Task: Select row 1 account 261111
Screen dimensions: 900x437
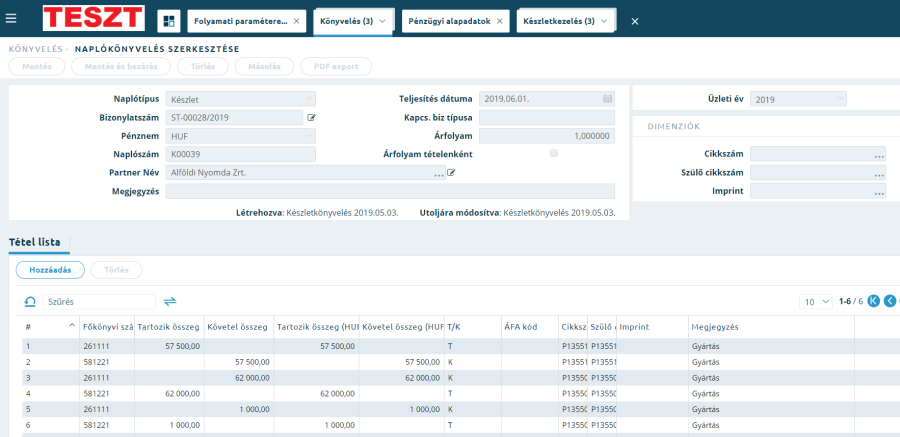Action: (94, 346)
